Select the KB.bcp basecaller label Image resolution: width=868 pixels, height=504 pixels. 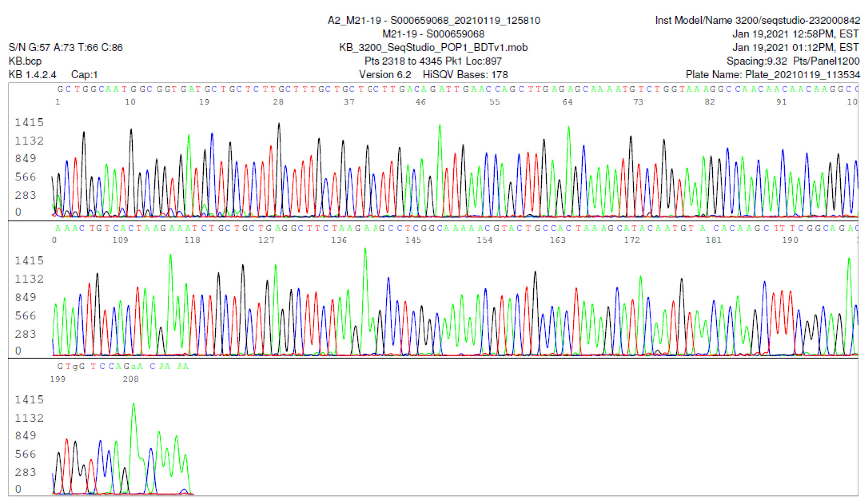point(25,61)
